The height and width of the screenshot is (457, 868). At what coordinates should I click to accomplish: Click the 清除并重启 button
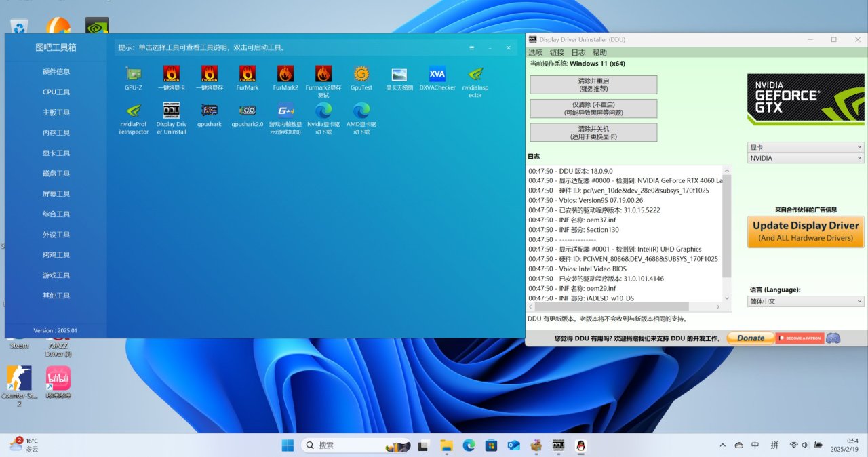593,85
